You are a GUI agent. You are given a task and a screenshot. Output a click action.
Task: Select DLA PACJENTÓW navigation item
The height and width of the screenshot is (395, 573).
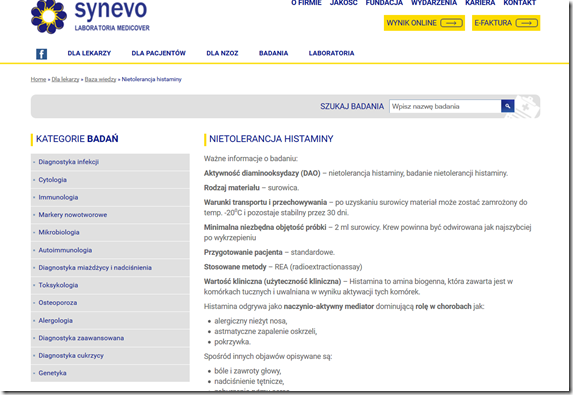coord(159,53)
